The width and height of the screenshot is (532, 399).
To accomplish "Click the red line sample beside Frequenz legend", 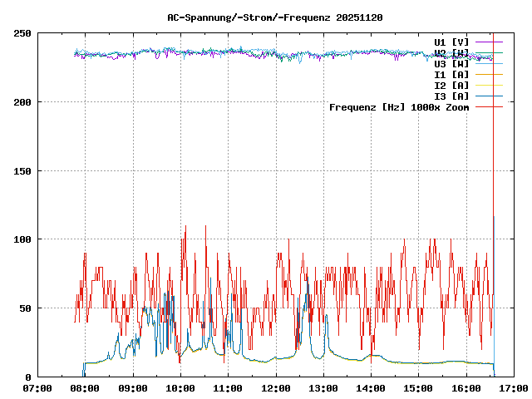I will [490, 107].
